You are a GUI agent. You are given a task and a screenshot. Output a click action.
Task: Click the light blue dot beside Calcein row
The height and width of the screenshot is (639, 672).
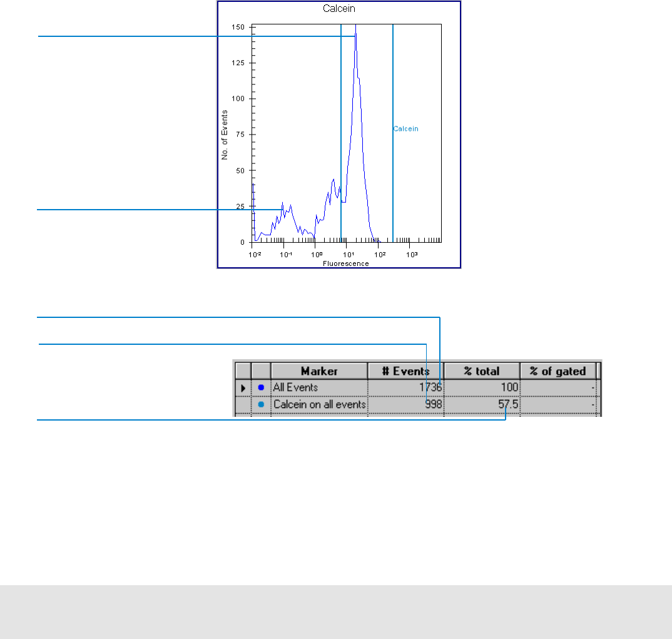pyautogui.click(x=261, y=404)
